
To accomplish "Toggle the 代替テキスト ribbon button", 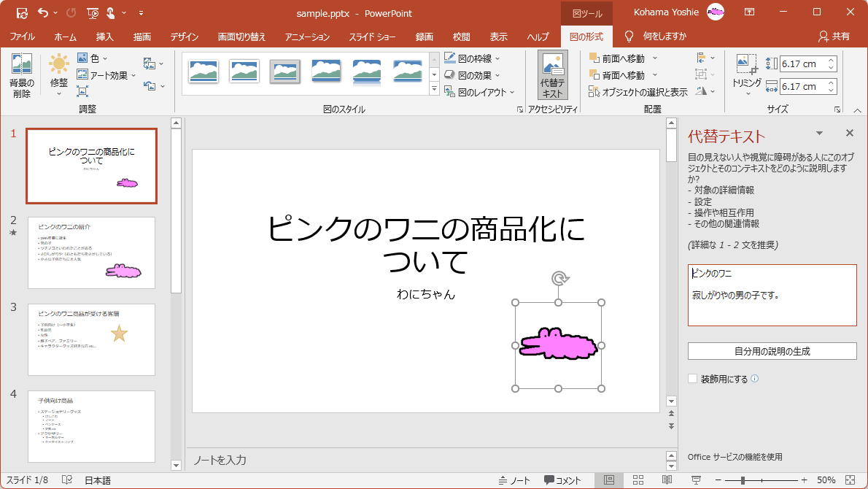I will point(552,75).
